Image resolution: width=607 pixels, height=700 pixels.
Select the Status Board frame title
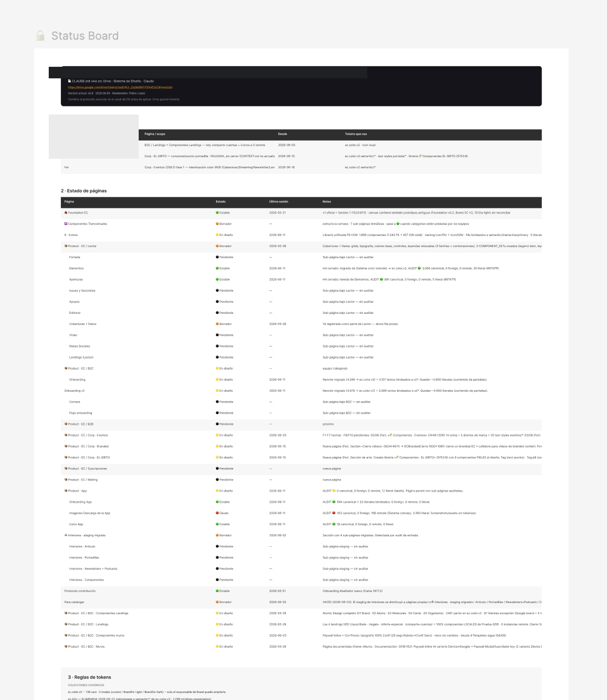(85, 36)
